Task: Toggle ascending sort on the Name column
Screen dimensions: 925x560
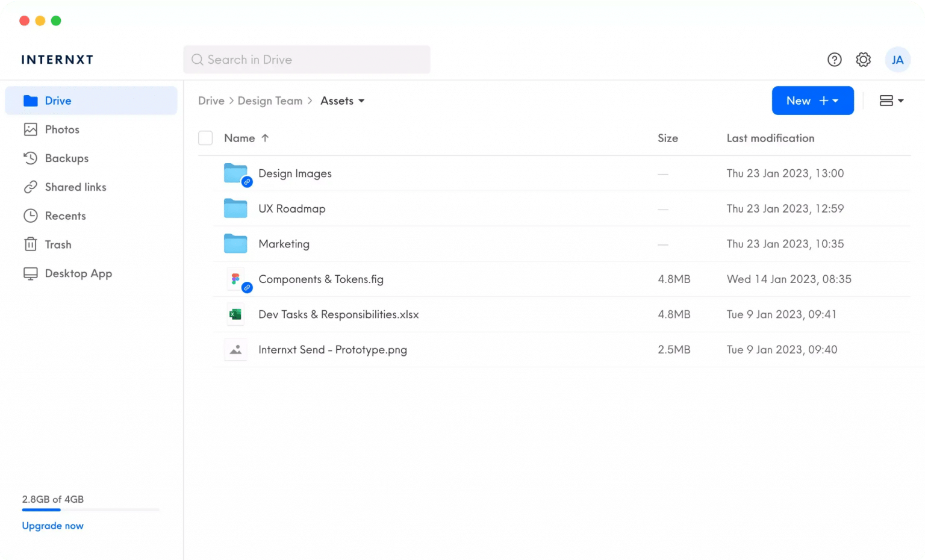Action: click(264, 138)
